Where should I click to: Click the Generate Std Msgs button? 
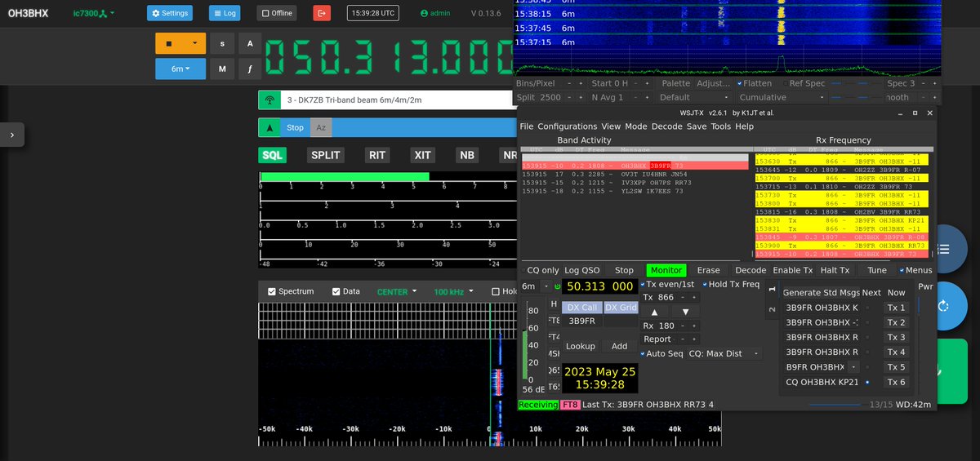[x=821, y=292]
